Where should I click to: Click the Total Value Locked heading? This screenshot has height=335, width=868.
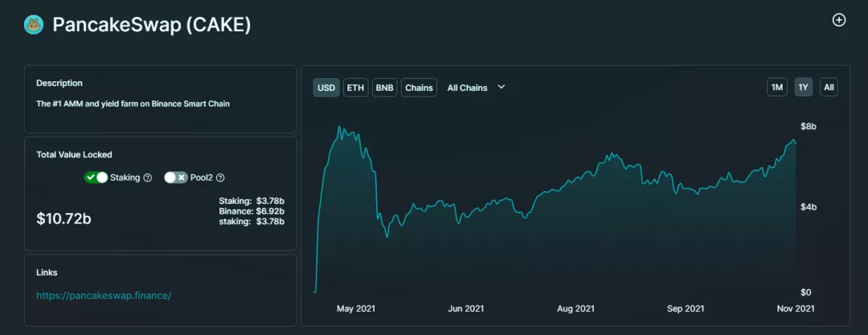(x=74, y=154)
